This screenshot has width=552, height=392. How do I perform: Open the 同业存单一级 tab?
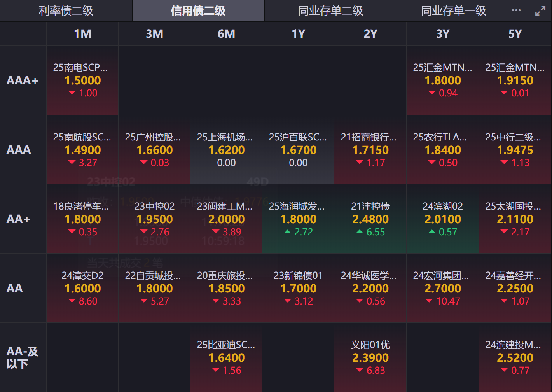pyautogui.click(x=453, y=10)
